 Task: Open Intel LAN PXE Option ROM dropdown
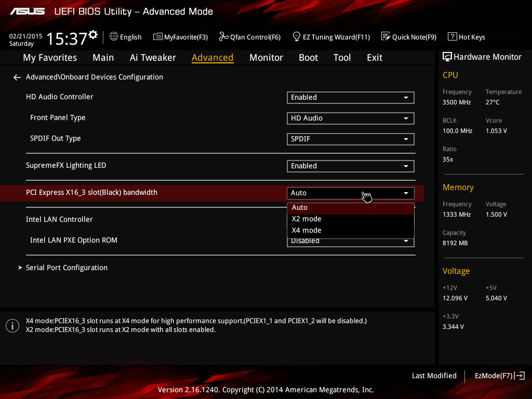pyautogui.click(x=351, y=242)
